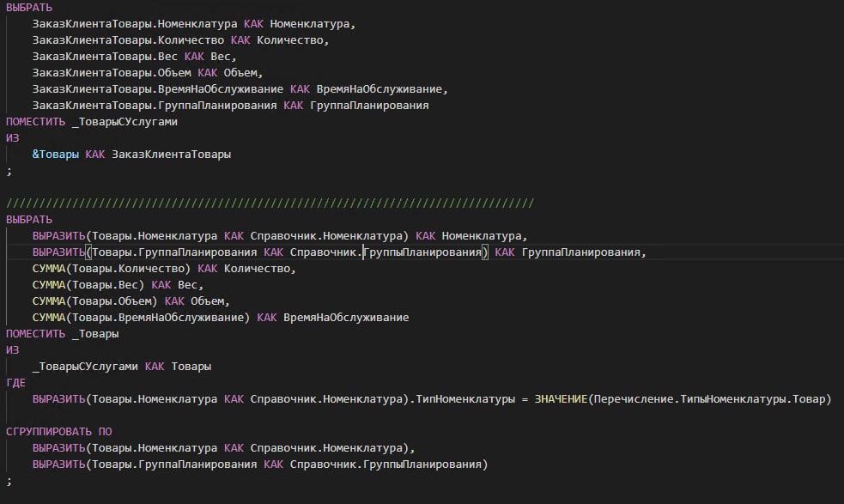The width and height of the screenshot is (844, 504).
Task: Click .ТипНоменклатуры in the ГДЕ condition
Action: tap(463, 399)
